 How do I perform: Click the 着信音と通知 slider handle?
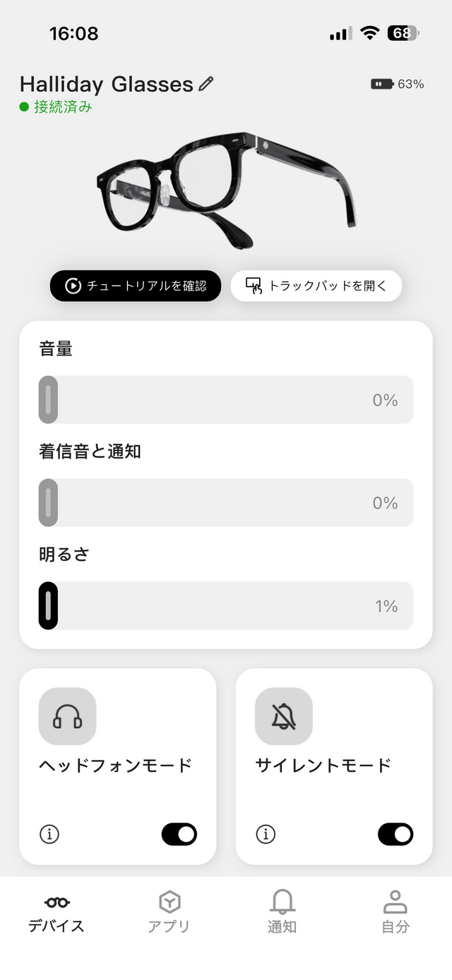pos(48,502)
